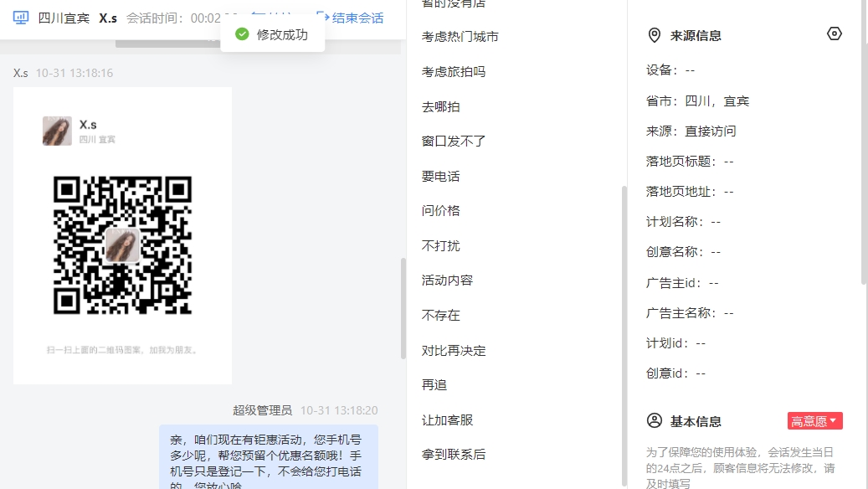The image size is (868, 489).
Task: Click the quick replies list scrollbar
Action: pos(624,336)
